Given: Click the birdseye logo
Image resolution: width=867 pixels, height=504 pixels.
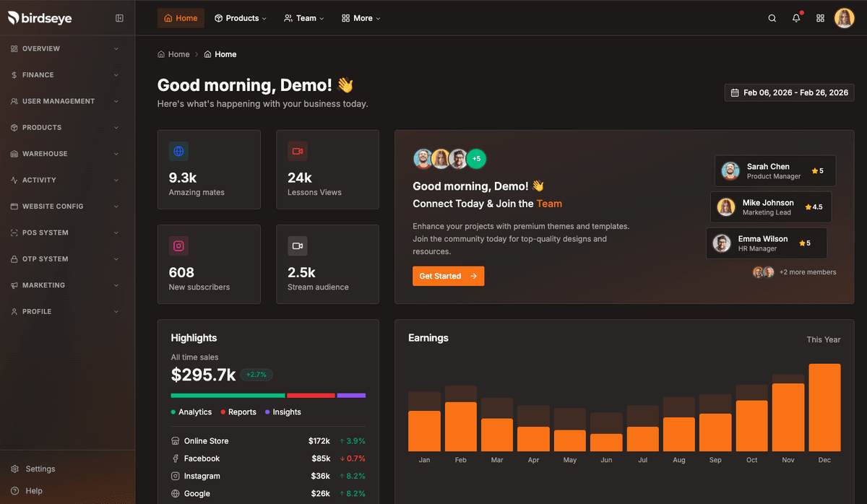Looking at the screenshot, I should click(x=40, y=18).
